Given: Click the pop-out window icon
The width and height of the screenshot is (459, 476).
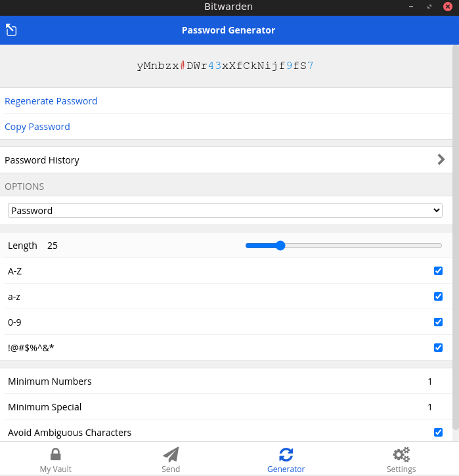Looking at the screenshot, I should click(11, 30).
